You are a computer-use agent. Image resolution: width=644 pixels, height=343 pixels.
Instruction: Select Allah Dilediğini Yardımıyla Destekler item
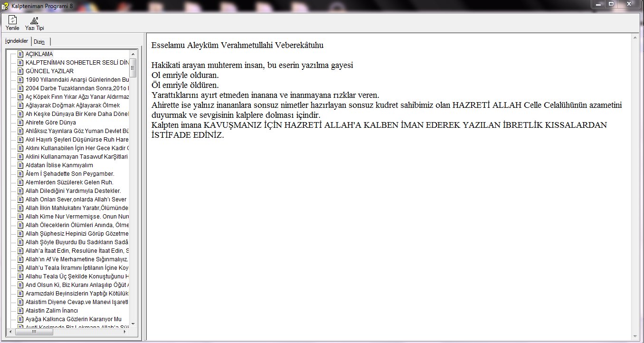[73, 191]
